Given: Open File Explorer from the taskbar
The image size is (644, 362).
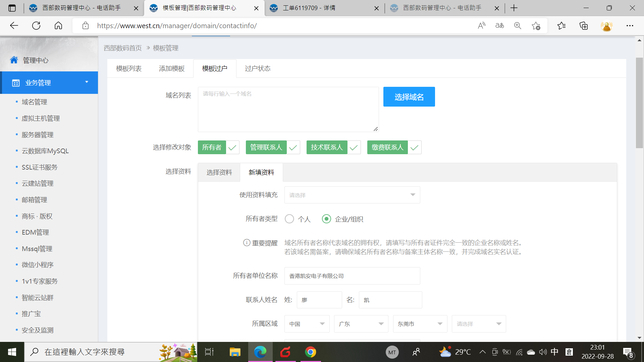Looking at the screenshot, I should [235, 352].
